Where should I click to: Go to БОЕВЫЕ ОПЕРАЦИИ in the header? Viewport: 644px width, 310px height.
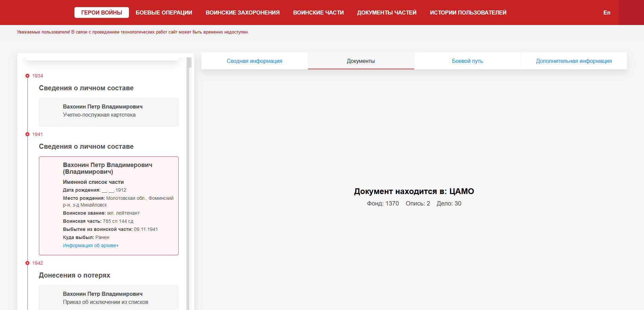164,13
